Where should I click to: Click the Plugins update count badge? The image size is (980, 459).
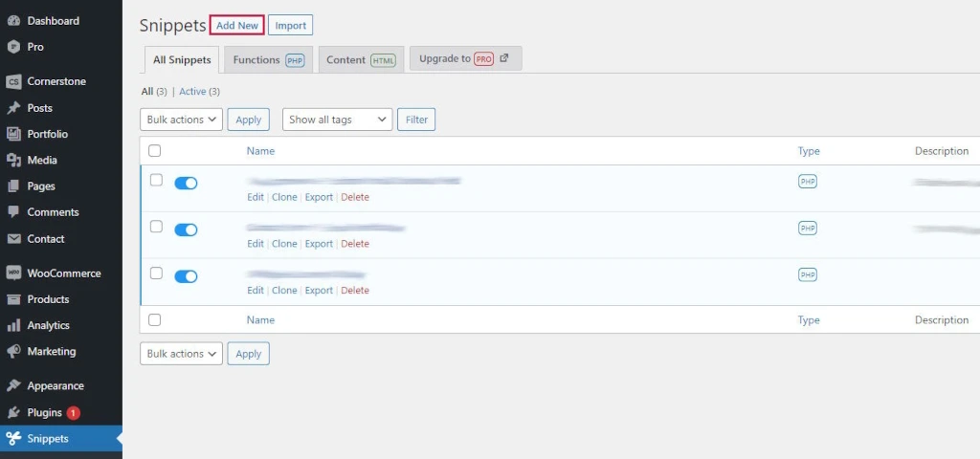tap(73, 413)
